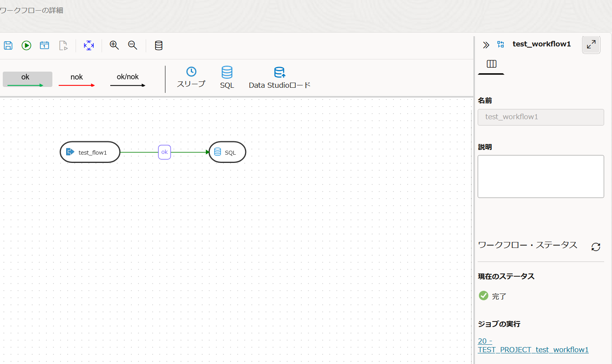Click the ジョブの実行 heading
Image resolution: width=612 pixels, height=364 pixels.
coord(499,324)
